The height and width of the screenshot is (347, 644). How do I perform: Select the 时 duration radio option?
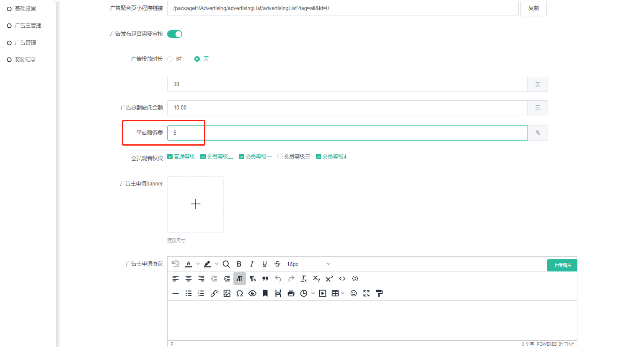pyautogui.click(x=170, y=59)
